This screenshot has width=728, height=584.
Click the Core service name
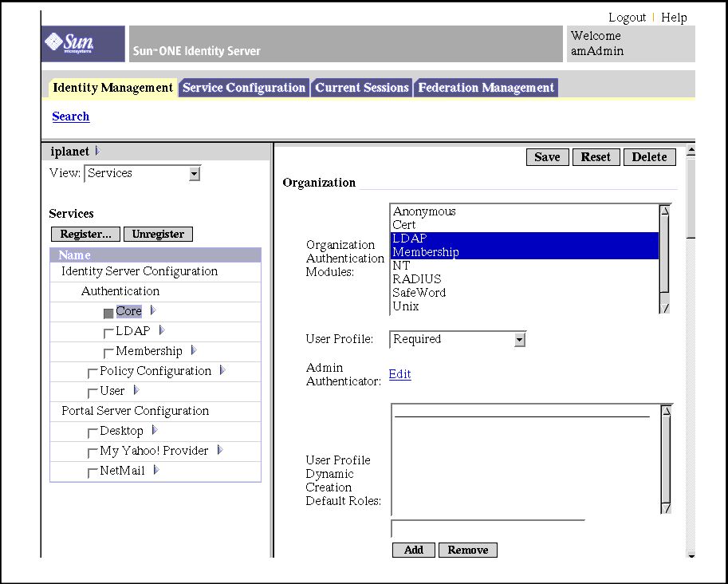point(128,311)
